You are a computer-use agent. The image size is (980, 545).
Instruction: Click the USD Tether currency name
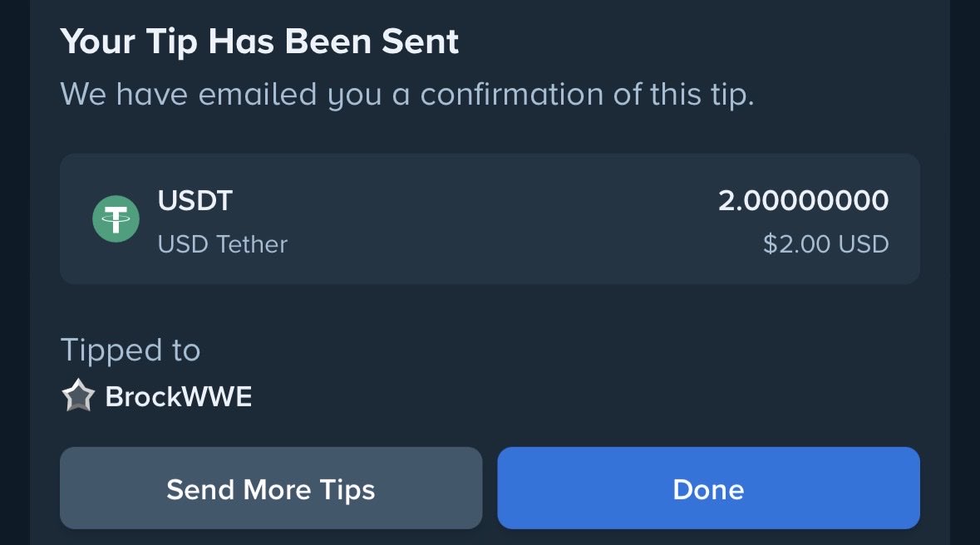click(x=223, y=244)
